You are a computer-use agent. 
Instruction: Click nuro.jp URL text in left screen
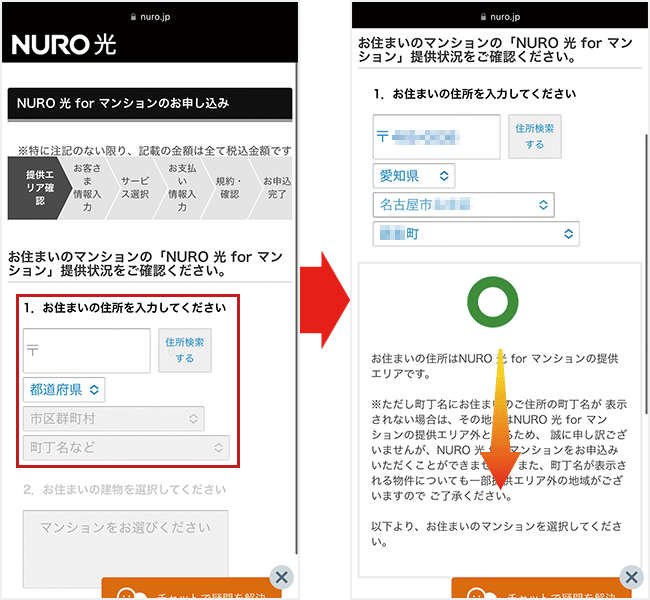click(x=155, y=17)
